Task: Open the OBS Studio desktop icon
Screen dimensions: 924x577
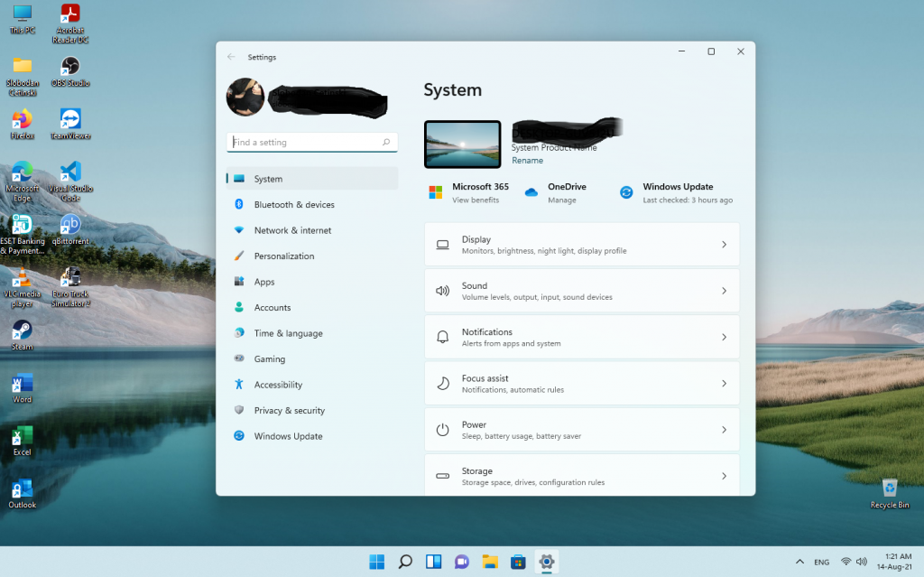Action: pyautogui.click(x=70, y=67)
